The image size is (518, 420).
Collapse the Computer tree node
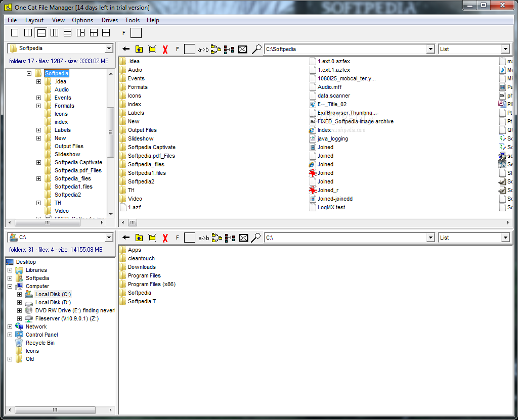10,286
